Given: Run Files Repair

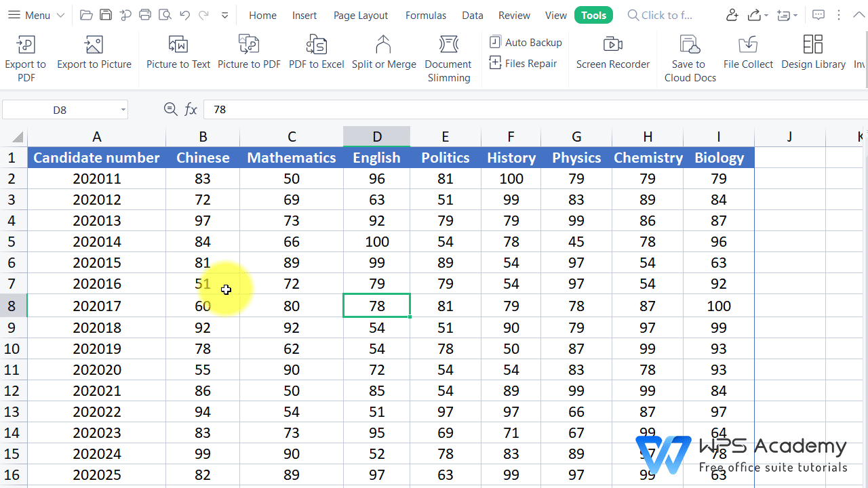Looking at the screenshot, I should coord(526,63).
